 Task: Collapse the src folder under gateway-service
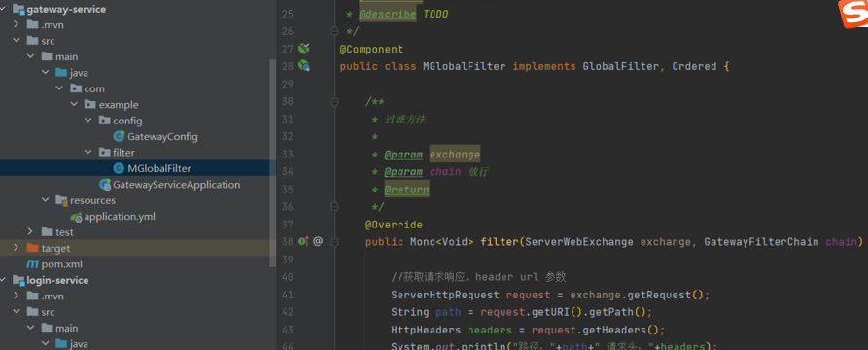(x=17, y=41)
